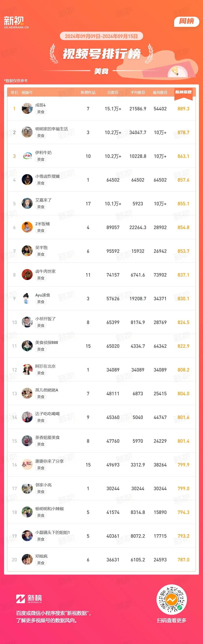203x644 pixels.
Task: Click the 伊利牛奶 logo avatar
Action: [27, 156]
